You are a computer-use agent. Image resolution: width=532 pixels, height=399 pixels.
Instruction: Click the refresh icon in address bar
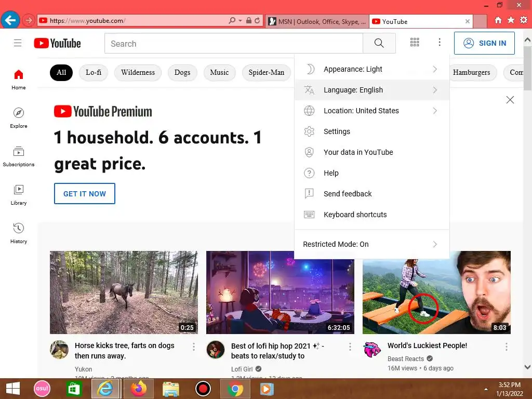click(257, 20)
